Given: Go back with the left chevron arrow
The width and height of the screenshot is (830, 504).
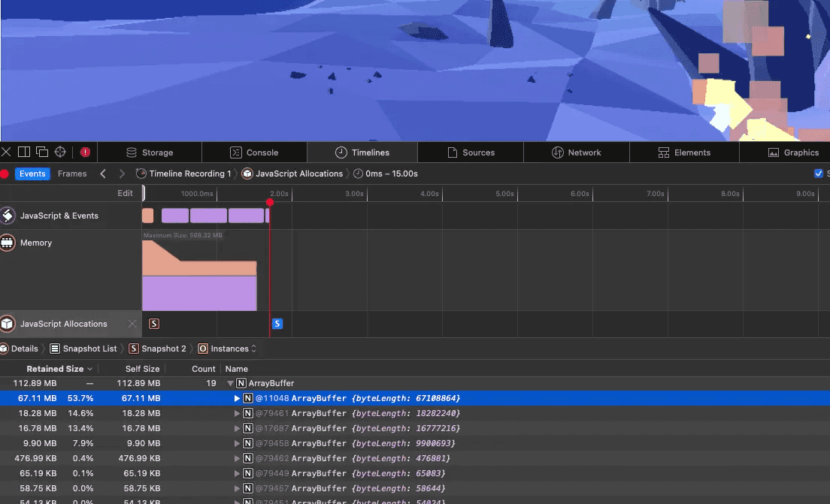Looking at the screenshot, I should coord(103,174).
